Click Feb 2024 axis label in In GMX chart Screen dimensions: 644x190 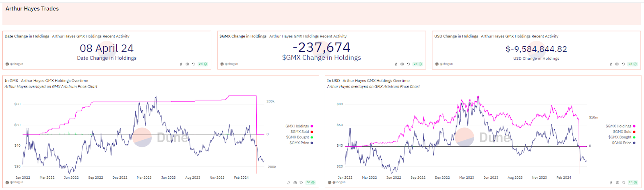click(x=242, y=178)
